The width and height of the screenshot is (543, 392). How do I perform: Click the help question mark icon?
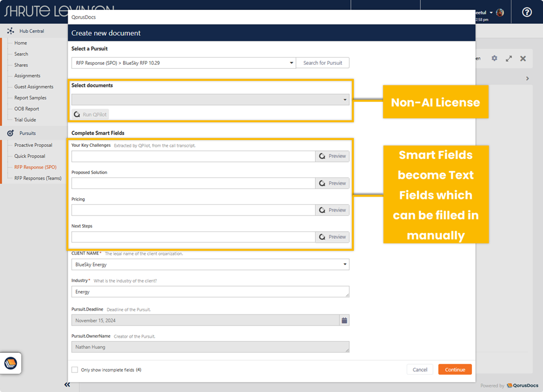click(x=526, y=12)
